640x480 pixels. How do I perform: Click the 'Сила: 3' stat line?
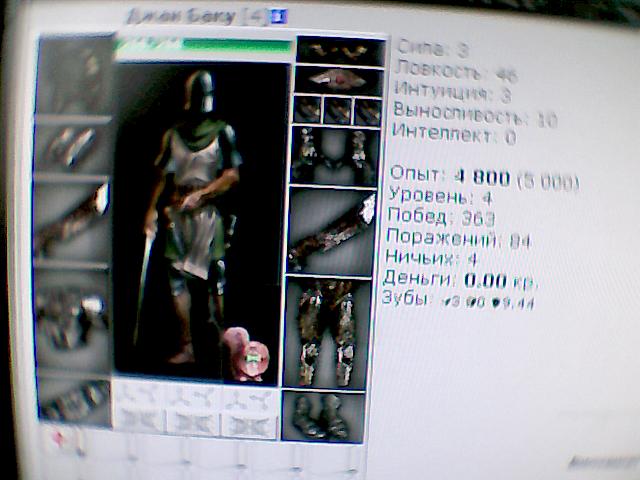tap(432, 49)
